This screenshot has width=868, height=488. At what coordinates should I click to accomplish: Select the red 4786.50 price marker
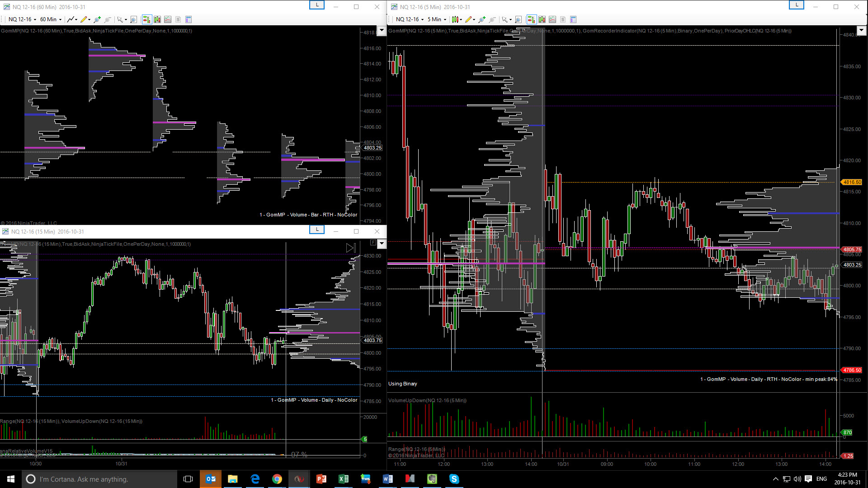tap(852, 370)
